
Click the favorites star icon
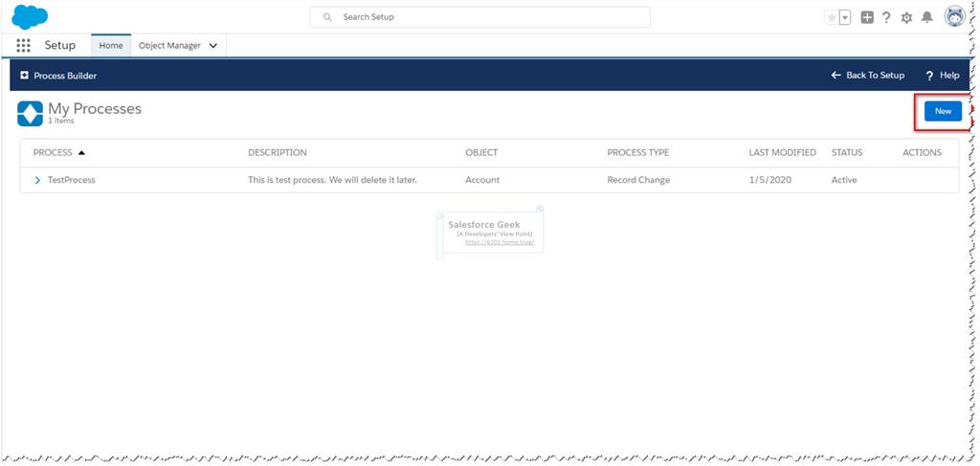(832, 17)
